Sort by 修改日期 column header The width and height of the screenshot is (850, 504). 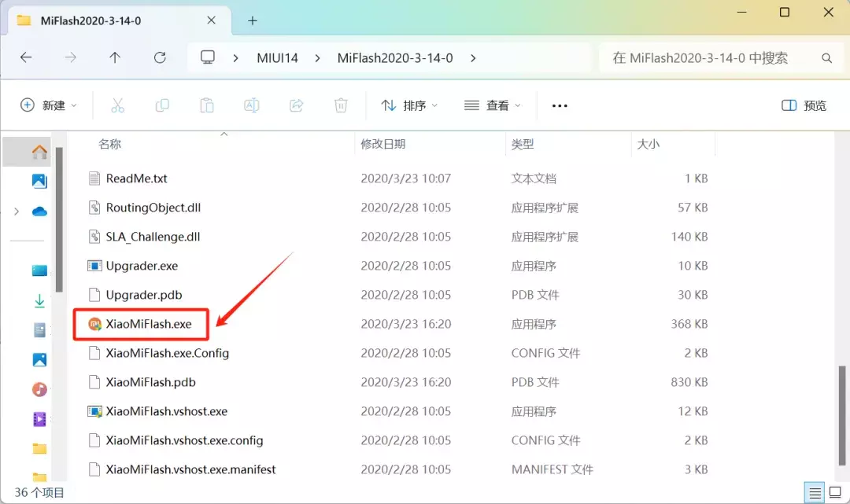(x=382, y=144)
